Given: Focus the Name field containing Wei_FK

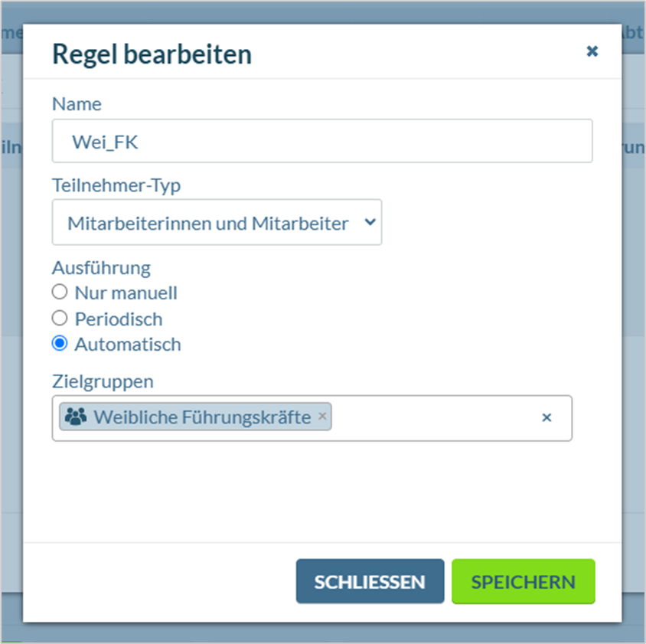Looking at the screenshot, I should click(322, 141).
